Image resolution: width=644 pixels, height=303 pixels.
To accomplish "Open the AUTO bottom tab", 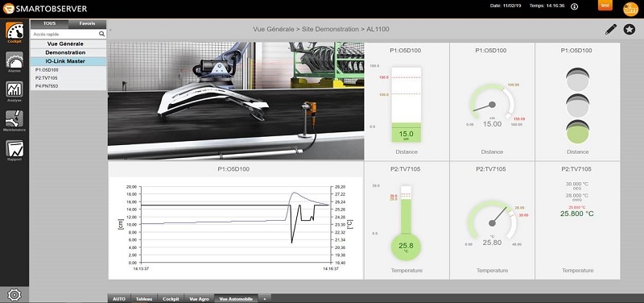I will tap(119, 299).
